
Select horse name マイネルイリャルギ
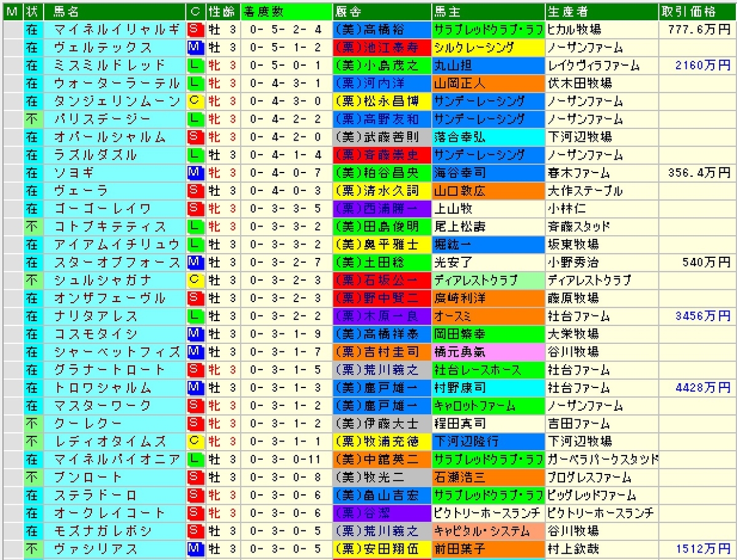(114, 29)
